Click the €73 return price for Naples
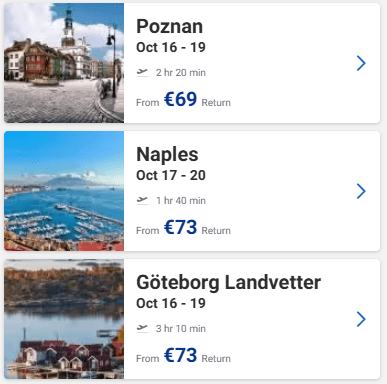 coord(180,227)
